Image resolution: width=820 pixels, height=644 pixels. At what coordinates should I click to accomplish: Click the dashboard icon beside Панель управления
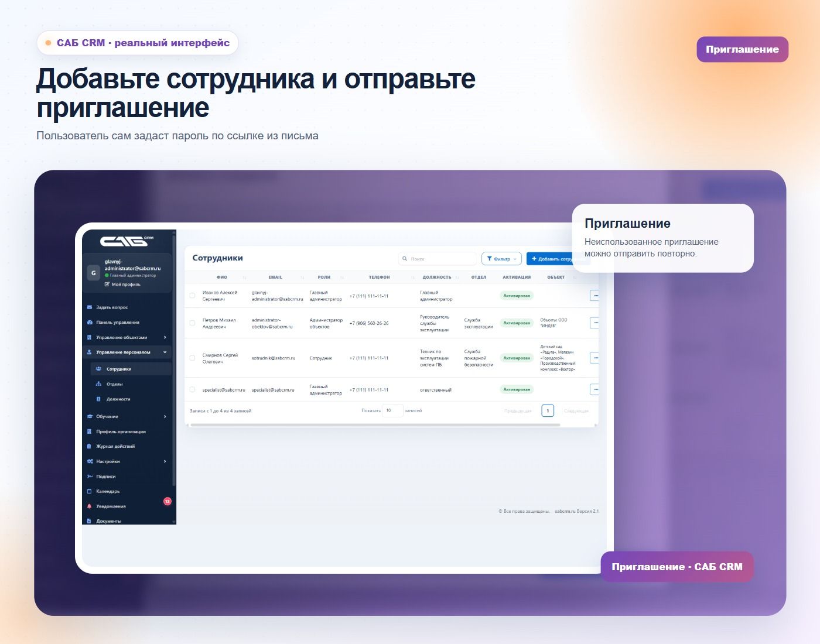pyautogui.click(x=90, y=323)
